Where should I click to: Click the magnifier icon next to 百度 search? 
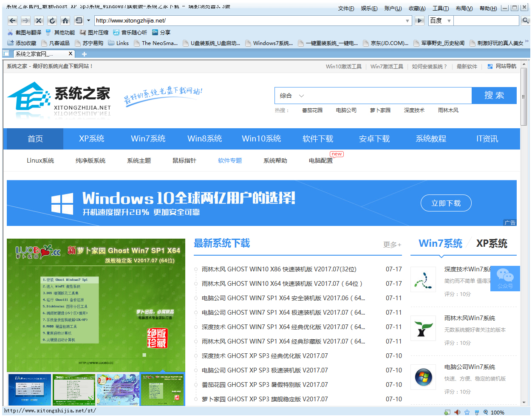click(525, 20)
